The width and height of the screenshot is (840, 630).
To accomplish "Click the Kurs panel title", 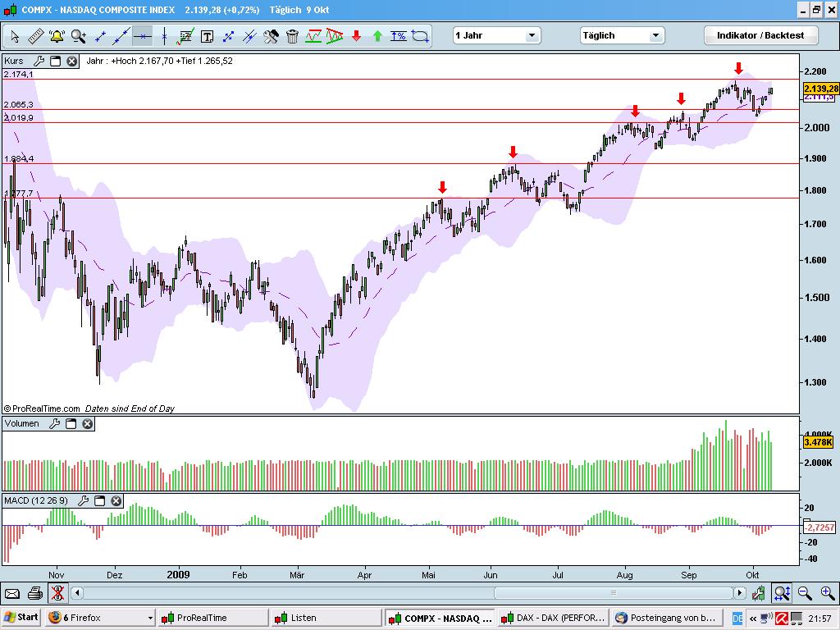I will point(14,61).
